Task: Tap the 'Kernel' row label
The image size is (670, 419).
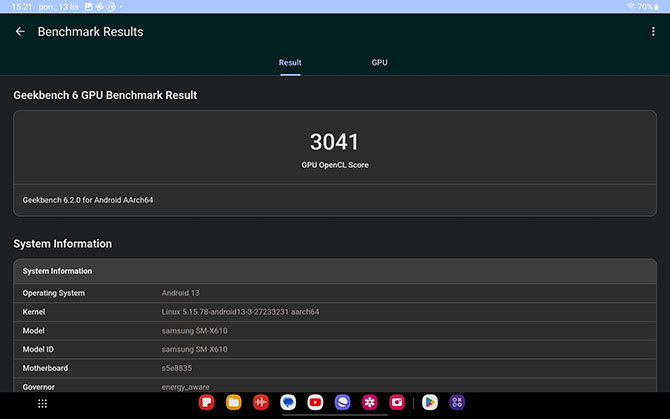Action: (x=34, y=312)
